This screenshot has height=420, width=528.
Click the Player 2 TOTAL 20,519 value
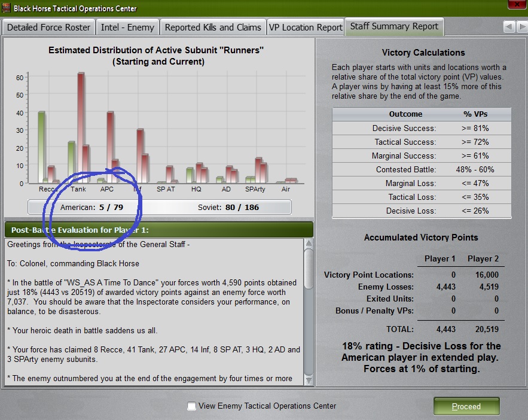(487, 329)
